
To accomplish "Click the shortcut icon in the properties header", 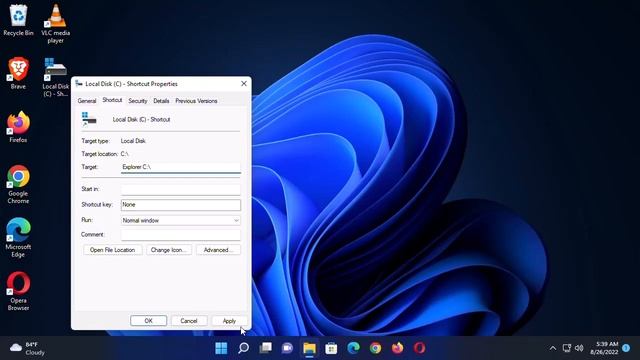I will (89, 119).
